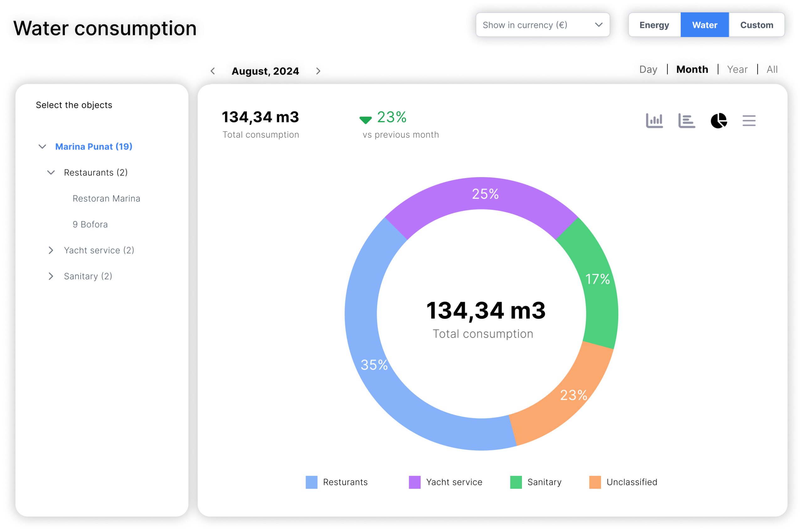803x532 pixels.
Task: Collapse the Marina Punat tree node
Action: [x=42, y=147]
